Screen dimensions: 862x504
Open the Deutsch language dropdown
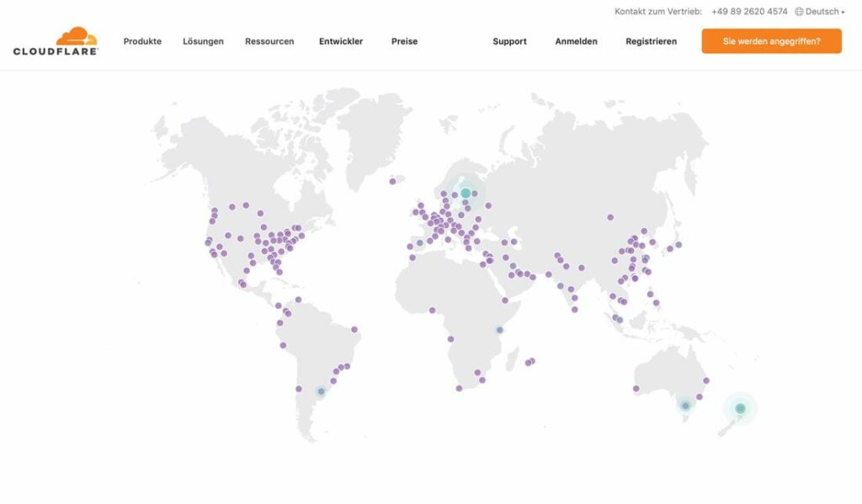(x=823, y=12)
